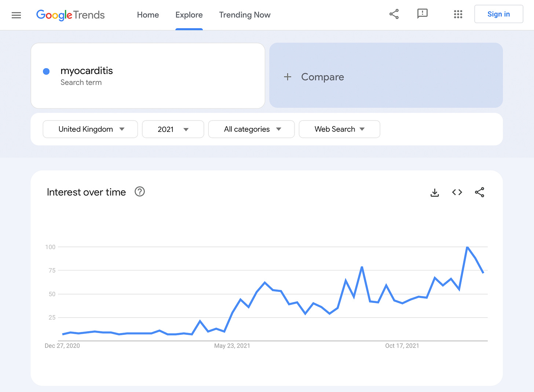Edit the myocarditis search term field

[148, 76]
